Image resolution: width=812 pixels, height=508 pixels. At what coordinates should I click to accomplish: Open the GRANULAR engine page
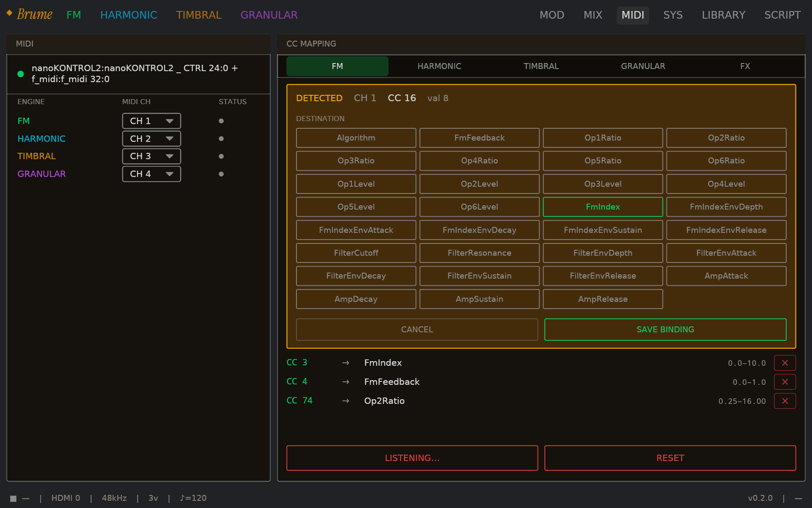pyautogui.click(x=269, y=15)
